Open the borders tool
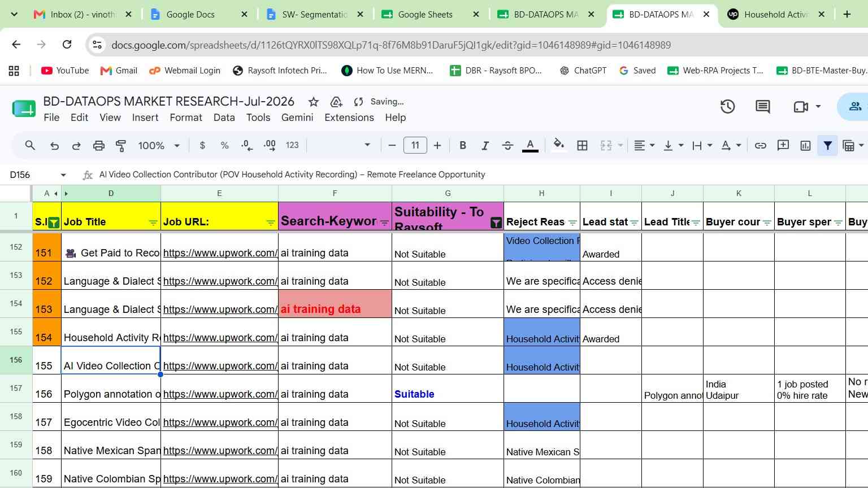Screen dimensions: 868x488 (x=582, y=146)
